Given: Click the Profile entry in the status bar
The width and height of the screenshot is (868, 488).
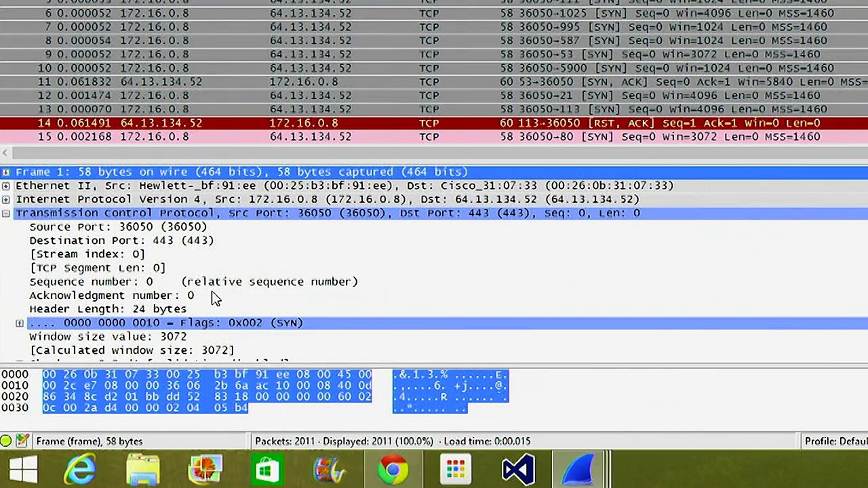Looking at the screenshot, I should pyautogui.click(x=836, y=441).
